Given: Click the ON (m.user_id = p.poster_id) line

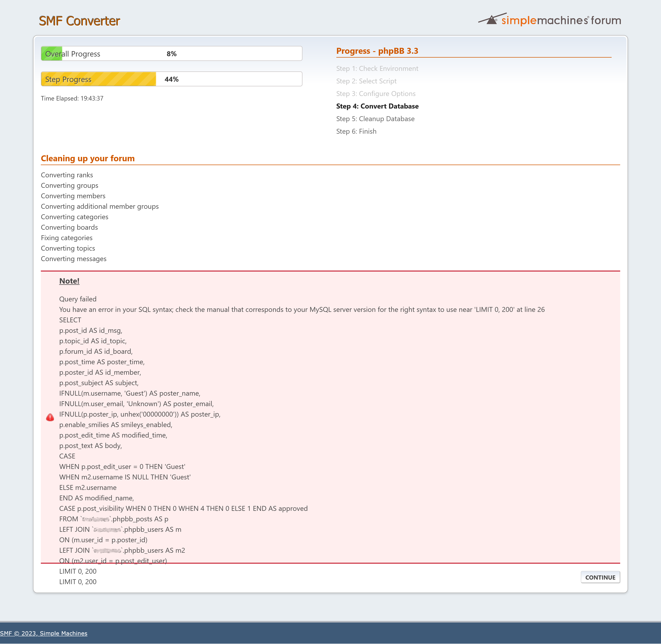Looking at the screenshot, I should coord(103,540).
